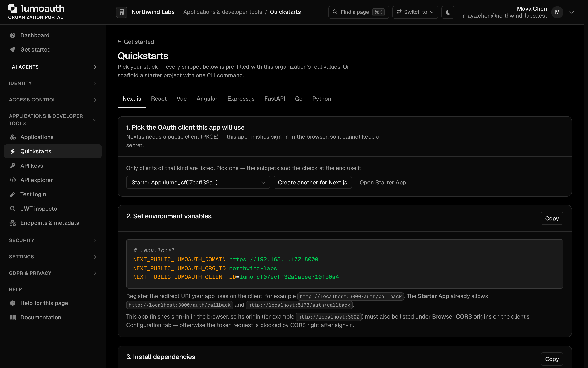Expand the GDPR & Privacy section
The width and height of the screenshot is (588, 368).
tap(53, 273)
